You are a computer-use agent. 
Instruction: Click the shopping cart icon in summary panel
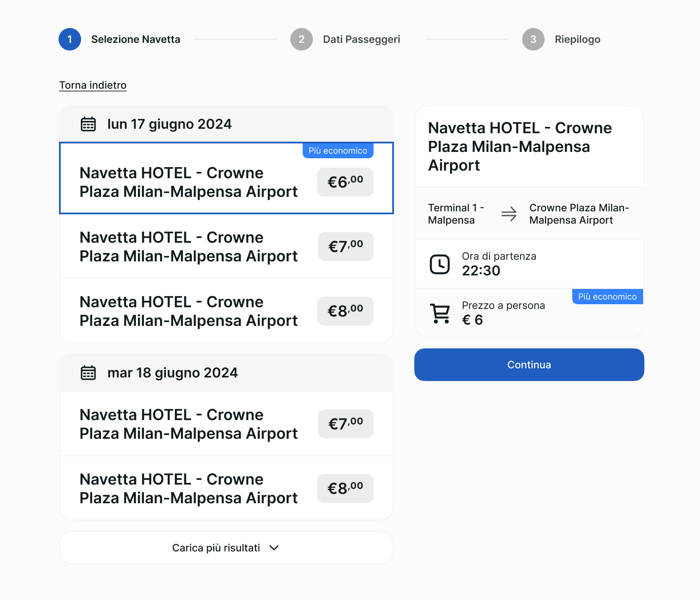coord(440,313)
